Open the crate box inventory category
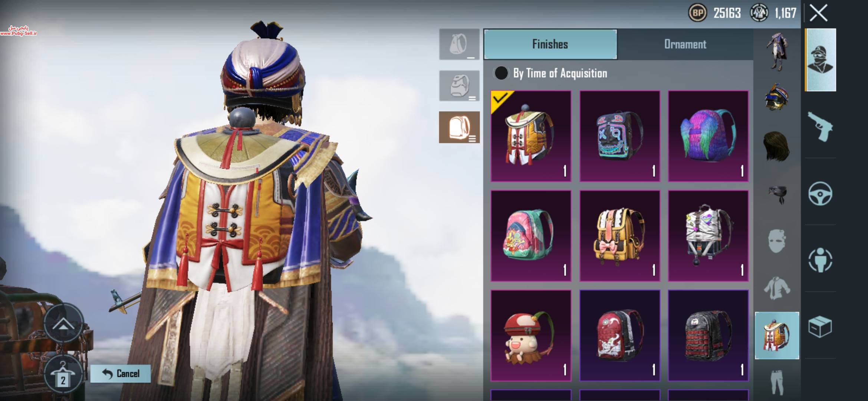This screenshot has width=868, height=401. point(820,327)
